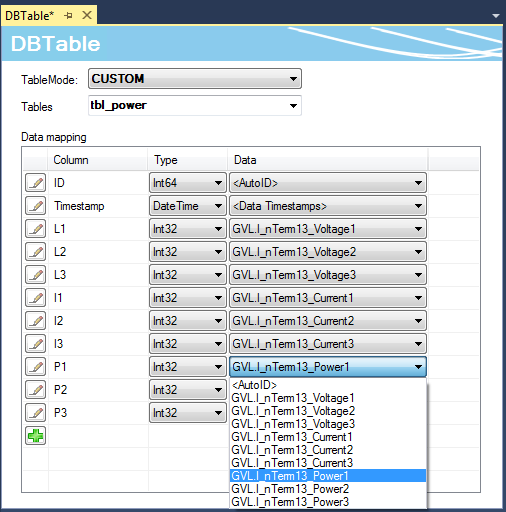Select GVL.I_nTerm13_Current1 in the dropdown list
The height and width of the screenshot is (512, 506).
click(328, 437)
